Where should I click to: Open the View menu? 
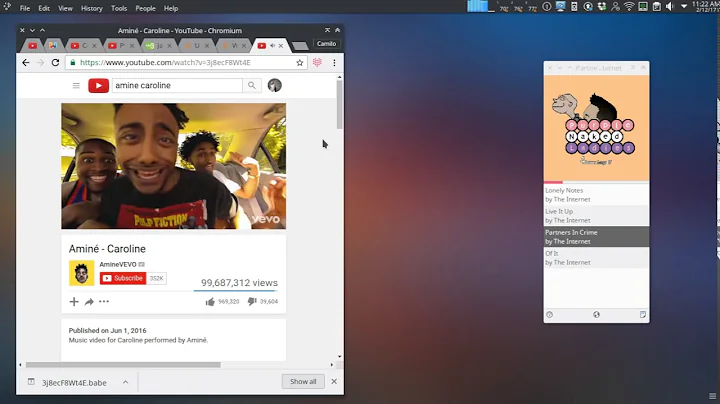pyautogui.click(x=65, y=8)
